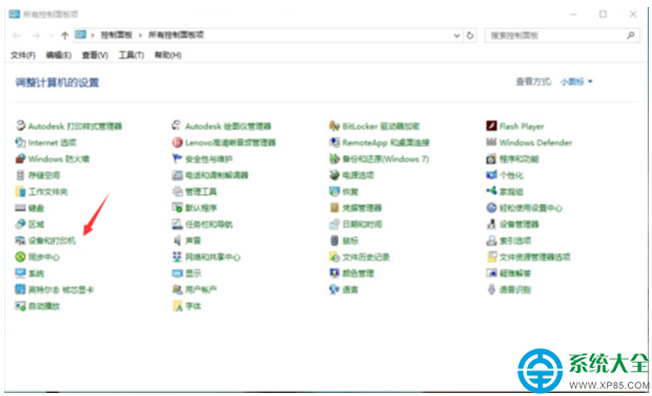Open the 工作文件夹 folder icon
Image resolution: width=652 pixels, height=396 pixels.
click(20, 191)
